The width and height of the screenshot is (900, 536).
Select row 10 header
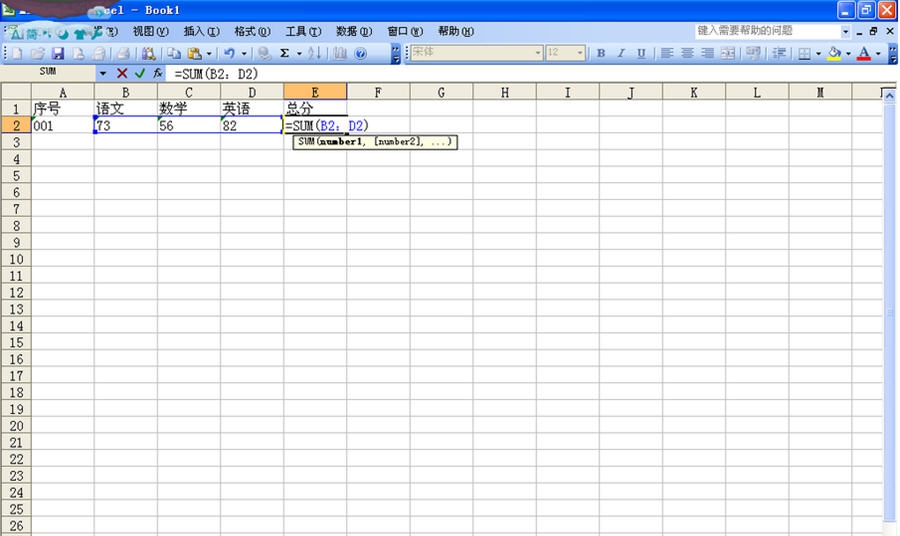[x=16, y=259]
